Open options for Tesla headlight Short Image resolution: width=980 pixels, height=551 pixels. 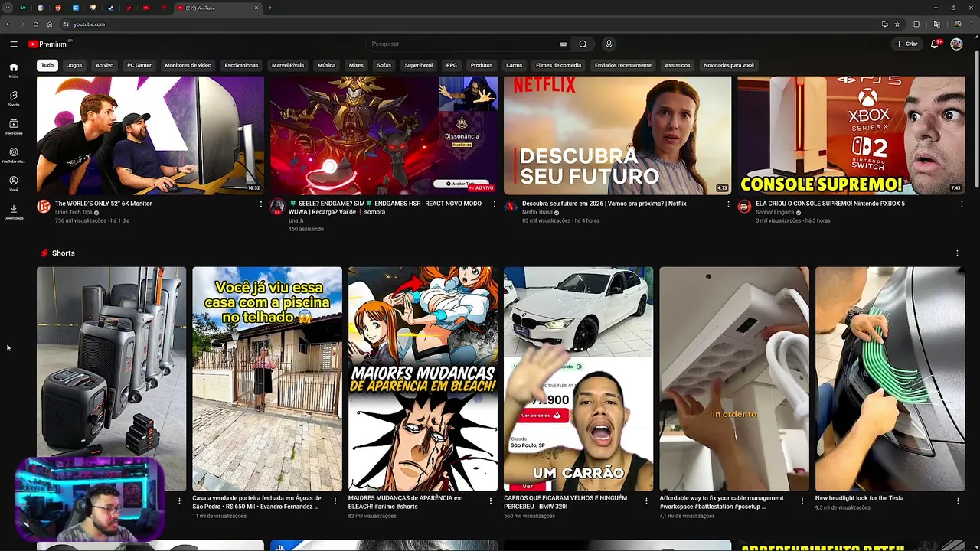pyautogui.click(x=958, y=501)
